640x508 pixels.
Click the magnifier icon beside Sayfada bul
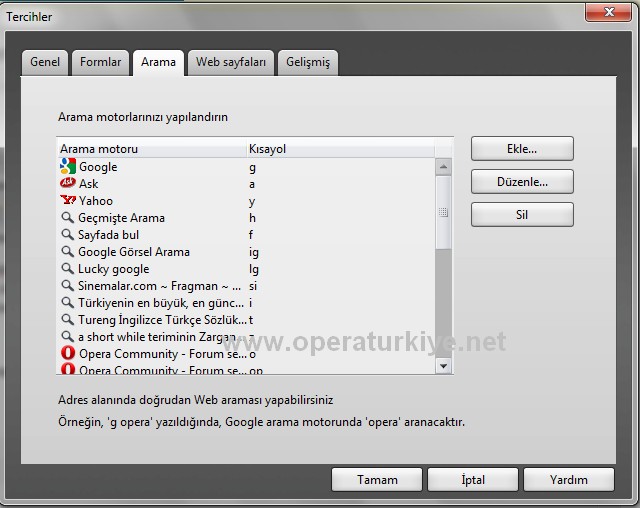click(x=67, y=235)
